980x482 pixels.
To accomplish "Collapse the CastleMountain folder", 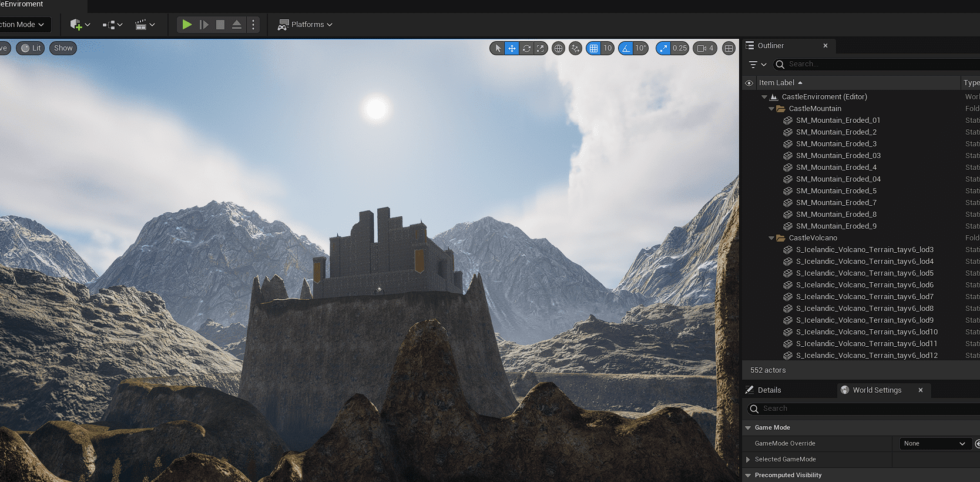I will (x=771, y=109).
